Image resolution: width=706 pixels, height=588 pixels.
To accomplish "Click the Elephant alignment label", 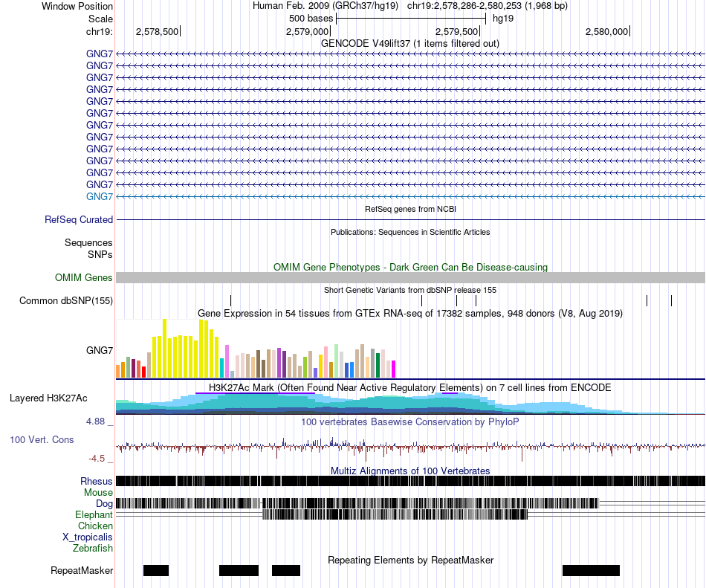I will pos(94,514).
